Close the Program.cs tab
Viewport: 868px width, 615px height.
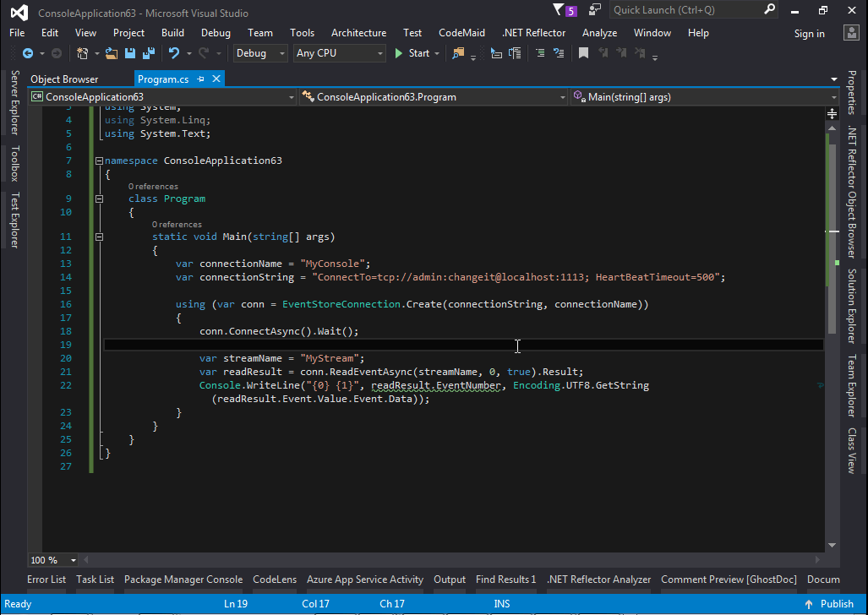tap(216, 79)
